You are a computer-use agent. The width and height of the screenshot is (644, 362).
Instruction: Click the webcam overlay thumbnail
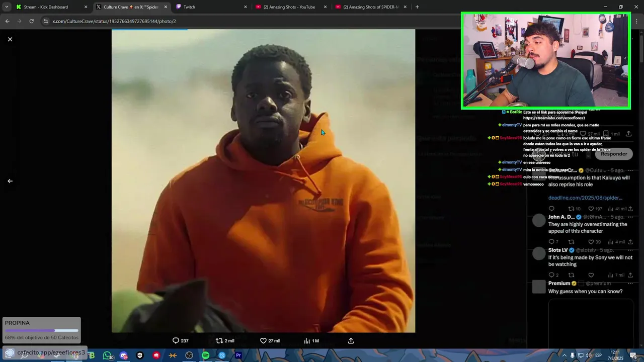coord(545,60)
